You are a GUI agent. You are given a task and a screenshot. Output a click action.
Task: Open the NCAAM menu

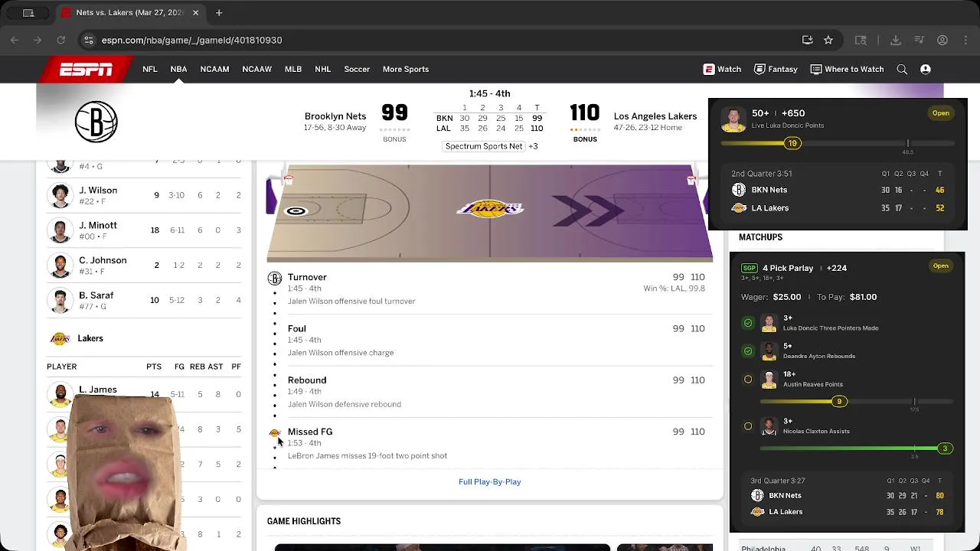[214, 69]
